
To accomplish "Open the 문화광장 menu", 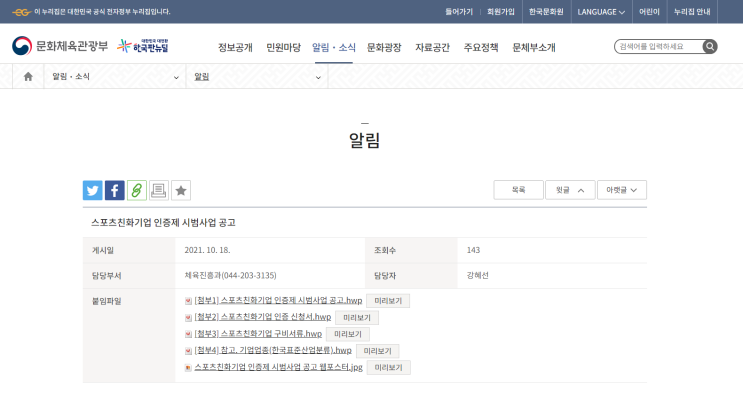I will 384,47.
